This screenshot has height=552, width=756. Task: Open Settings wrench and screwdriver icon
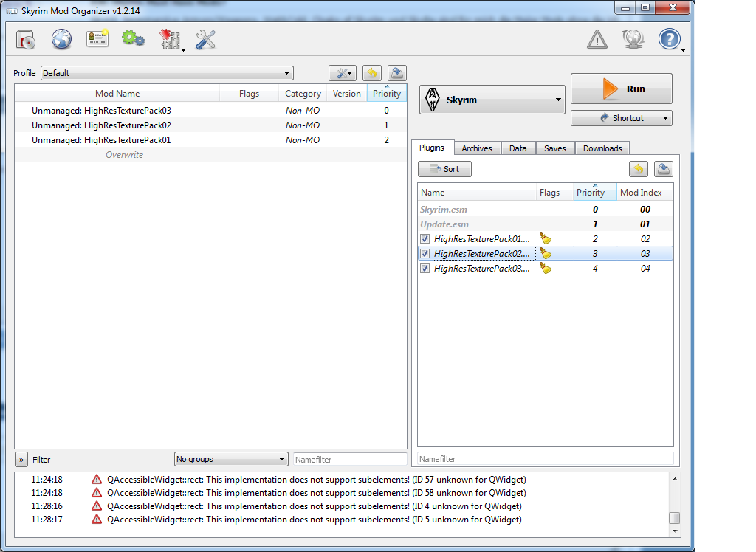coord(206,40)
